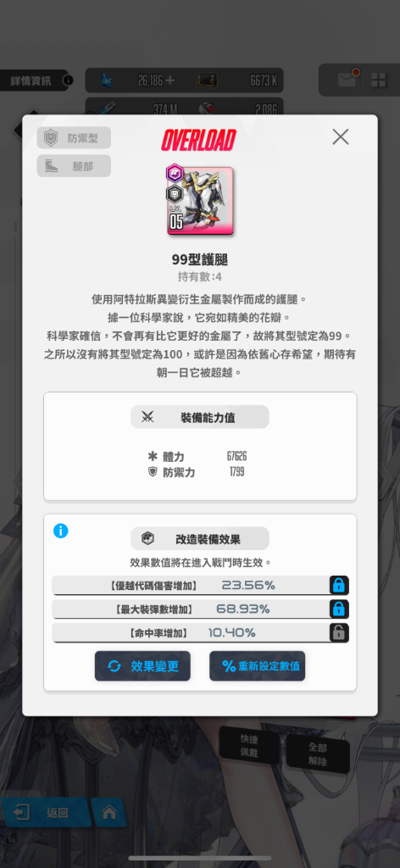Unlock the 優越代碼傷害增加 effect lock
The height and width of the screenshot is (868, 400).
pyautogui.click(x=339, y=585)
